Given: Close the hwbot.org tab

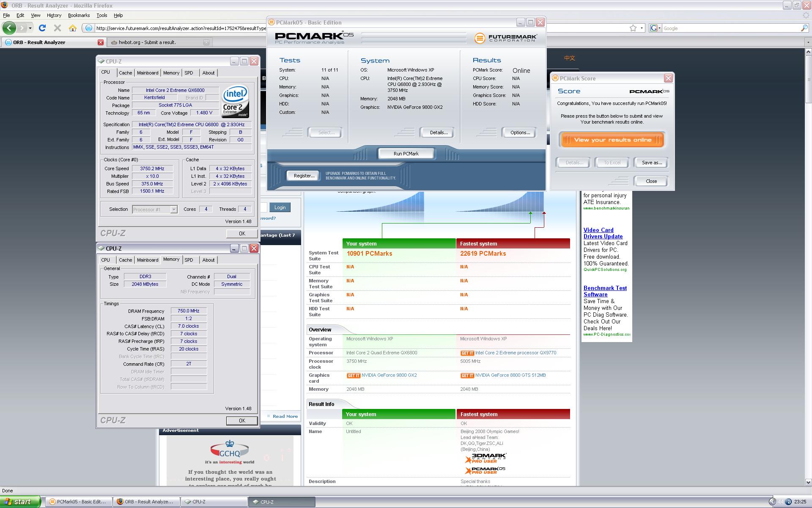Looking at the screenshot, I should point(206,42).
